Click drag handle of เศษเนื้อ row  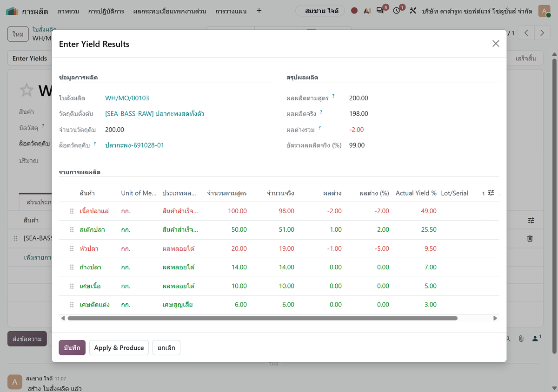pos(72,286)
